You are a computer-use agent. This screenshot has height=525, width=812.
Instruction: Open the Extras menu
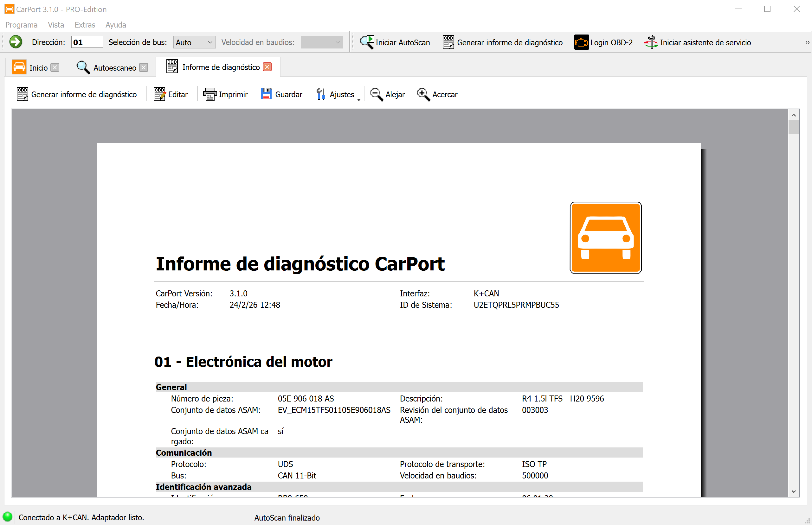pyautogui.click(x=85, y=25)
